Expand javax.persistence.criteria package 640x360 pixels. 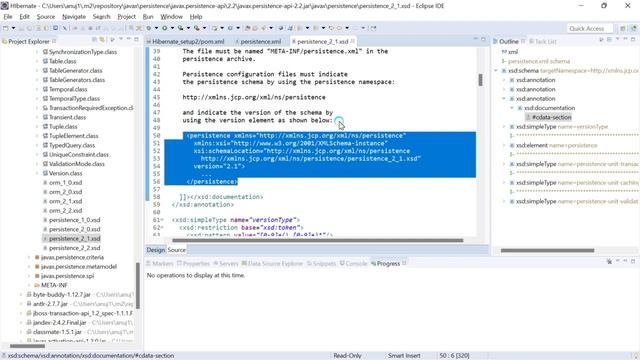point(29,258)
